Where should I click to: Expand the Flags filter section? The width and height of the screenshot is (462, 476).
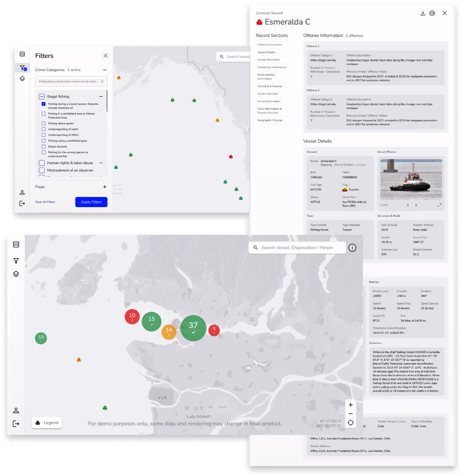104,187
